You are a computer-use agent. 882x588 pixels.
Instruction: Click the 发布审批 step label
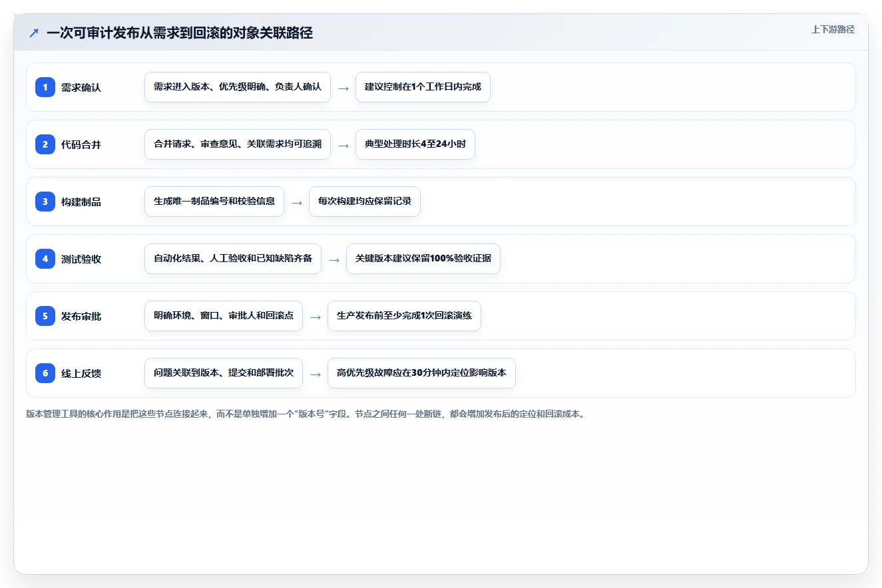81,316
